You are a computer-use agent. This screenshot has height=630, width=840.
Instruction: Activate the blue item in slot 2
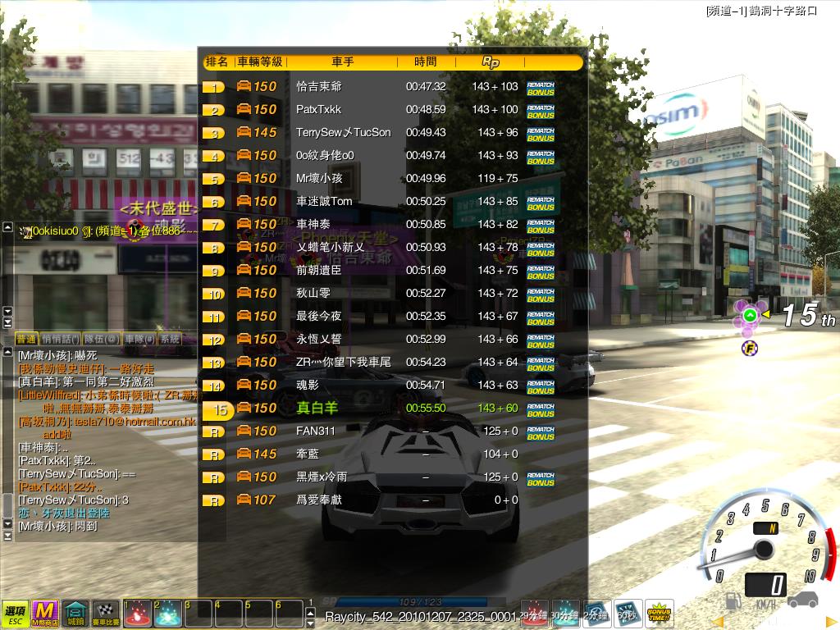click(x=167, y=614)
